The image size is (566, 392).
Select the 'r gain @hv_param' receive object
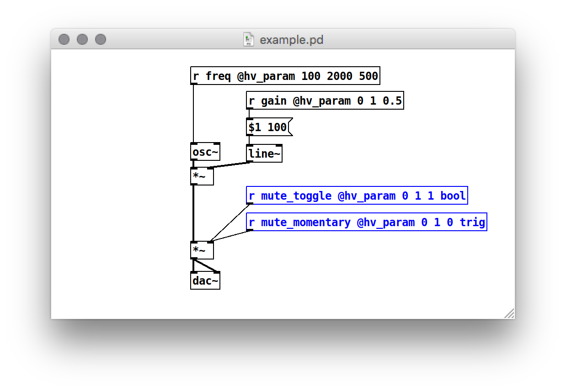pyautogui.click(x=325, y=101)
